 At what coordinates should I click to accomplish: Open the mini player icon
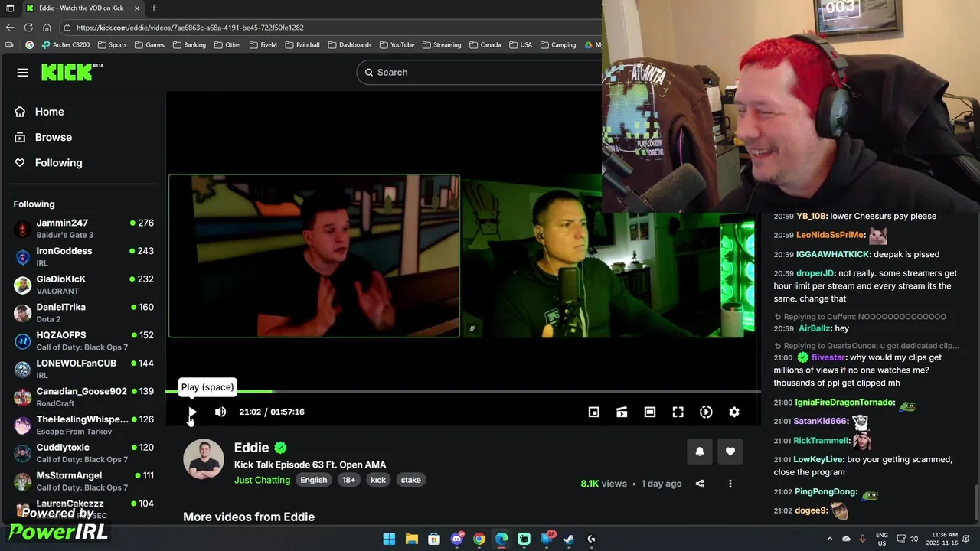pyautogui.click(x=593, y=412)
